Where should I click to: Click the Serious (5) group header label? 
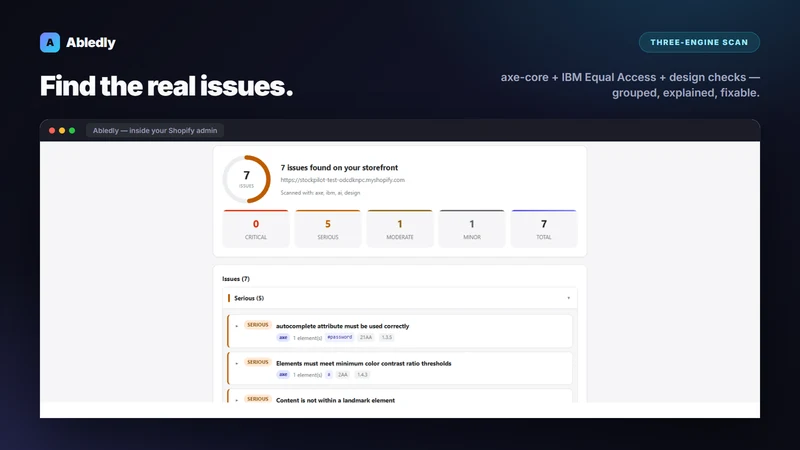click(x=249, y=298)
